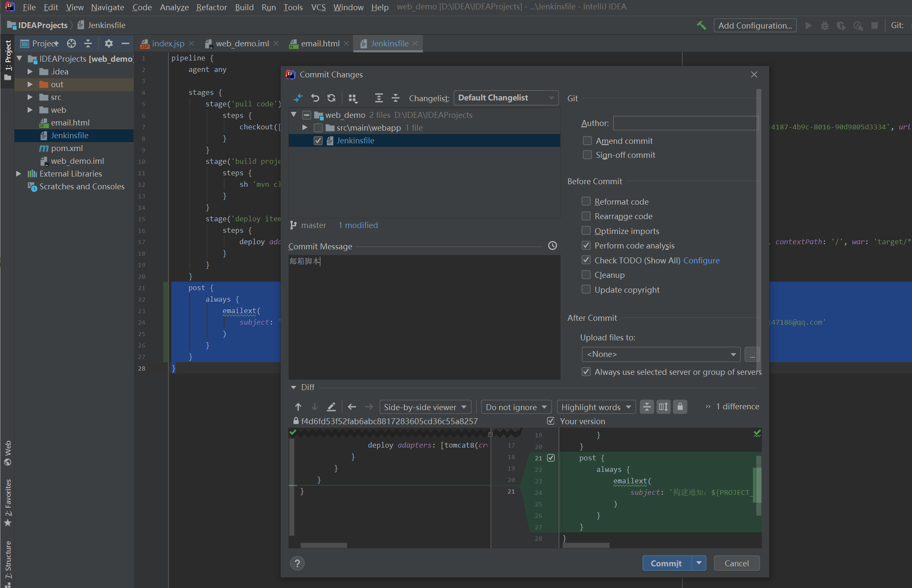This screenshot has width=912, height=588.
Task: Click Collapse All icon in Commit toolbar
Action: coord(396,98)
